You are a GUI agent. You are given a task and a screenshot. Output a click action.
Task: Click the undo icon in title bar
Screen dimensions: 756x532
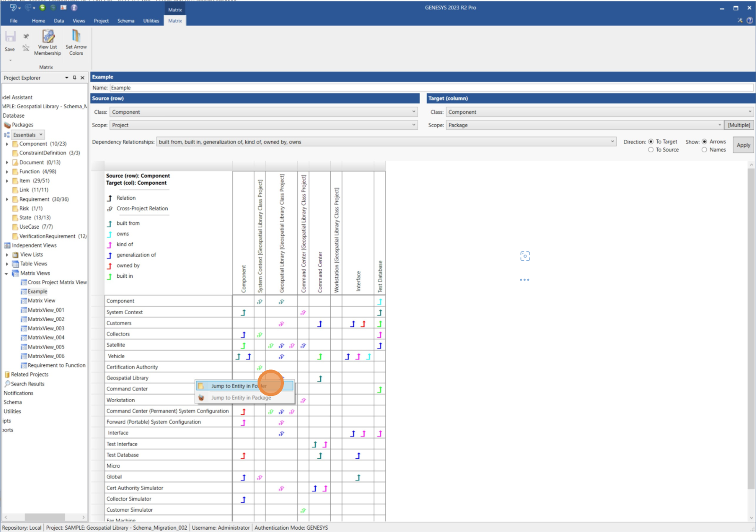pyautogui.click(x=14, y=8)
